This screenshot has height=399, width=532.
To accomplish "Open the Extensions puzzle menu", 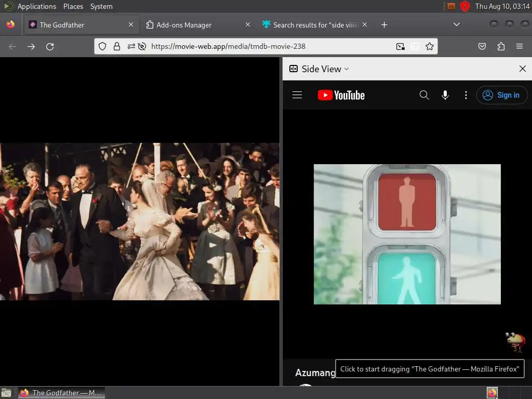I will tap(501, 46).
